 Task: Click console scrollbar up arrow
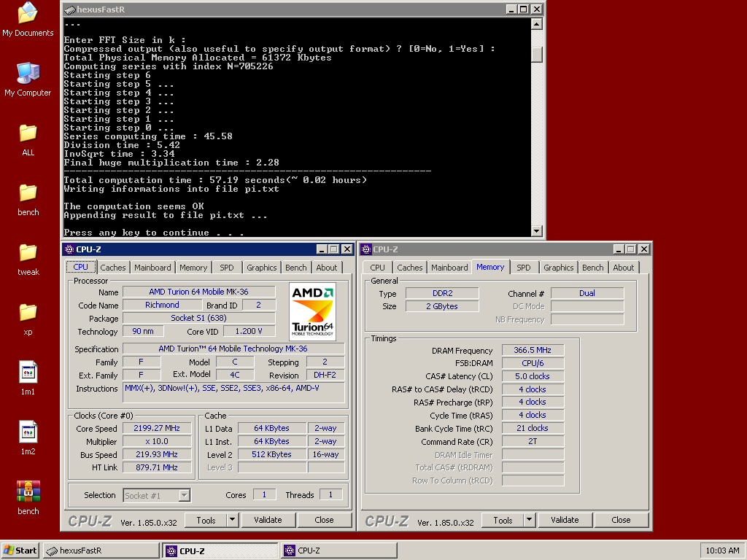pyautogui.click(x=536, y=24)
